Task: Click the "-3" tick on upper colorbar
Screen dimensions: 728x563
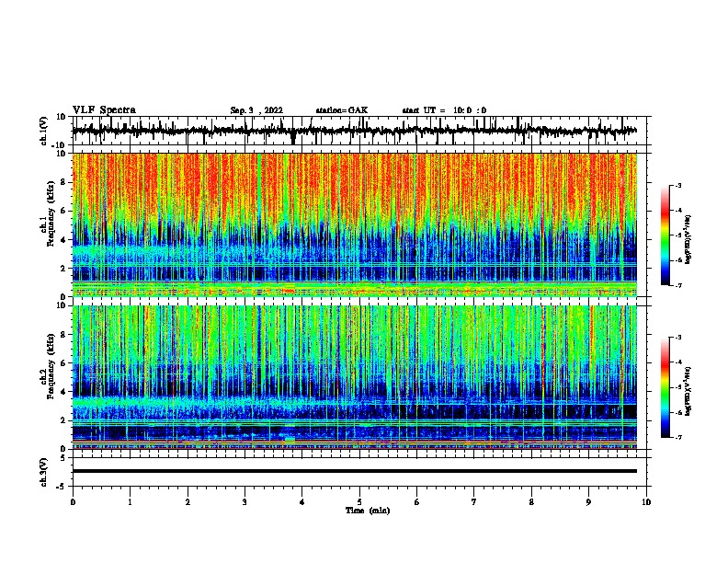Action: [x=678, y=186]
